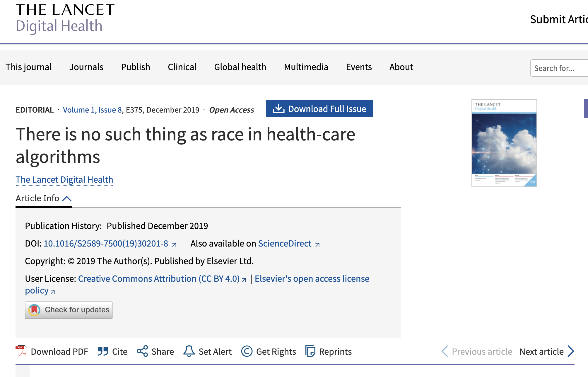588x377 pixels.
Task: Click the Set Alert text label
Action: click(x=215, y=351)
